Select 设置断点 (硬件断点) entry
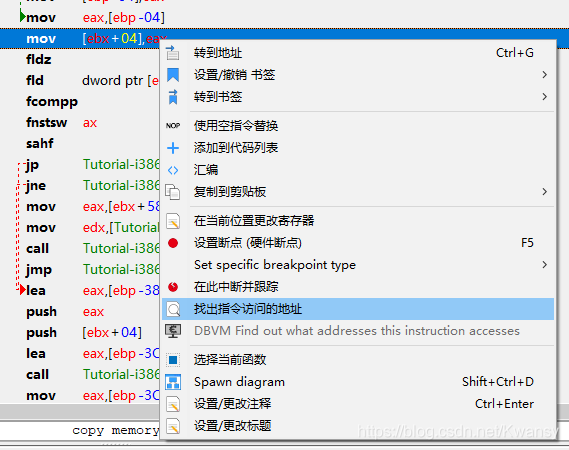This screenshot has height=450, width=569. (x=358, y=243)
